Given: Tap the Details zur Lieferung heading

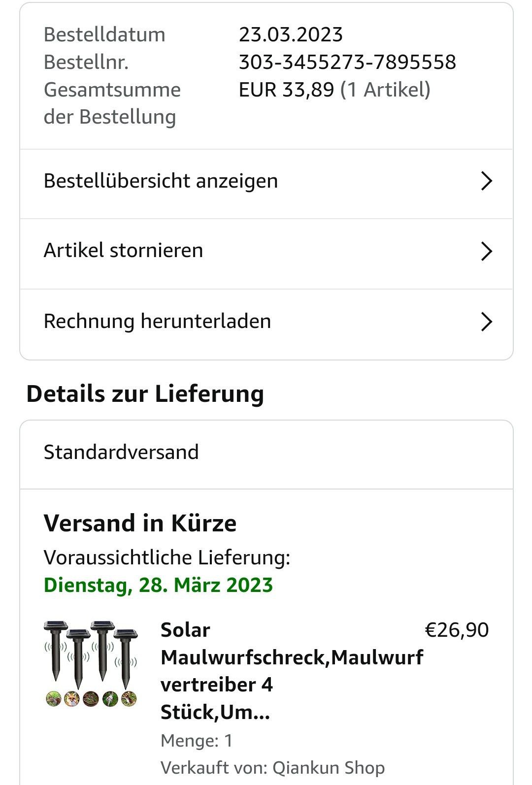Looking at the screenshot, I should (145, 394).
